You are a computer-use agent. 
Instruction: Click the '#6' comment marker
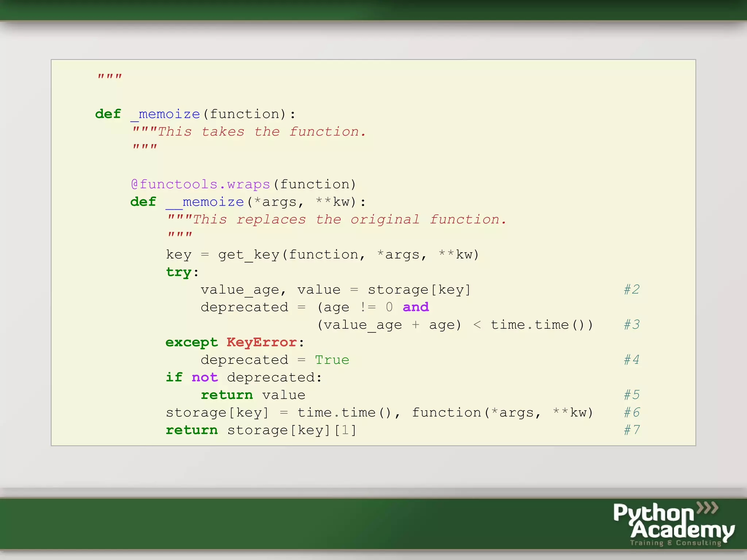click(x=632, y=412)
